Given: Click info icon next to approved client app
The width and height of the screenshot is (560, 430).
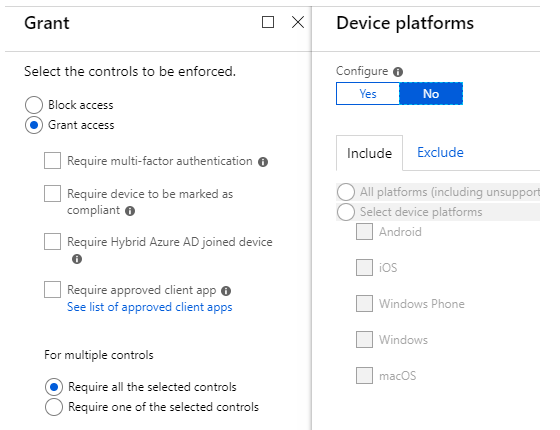Looking at the screenshot, I should pos(226,291).
